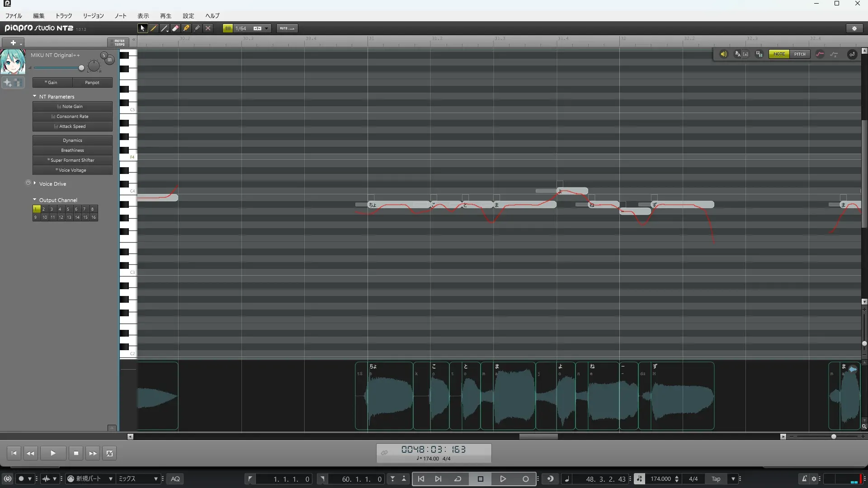Switch editor to PITCH mode

(800, 54)
